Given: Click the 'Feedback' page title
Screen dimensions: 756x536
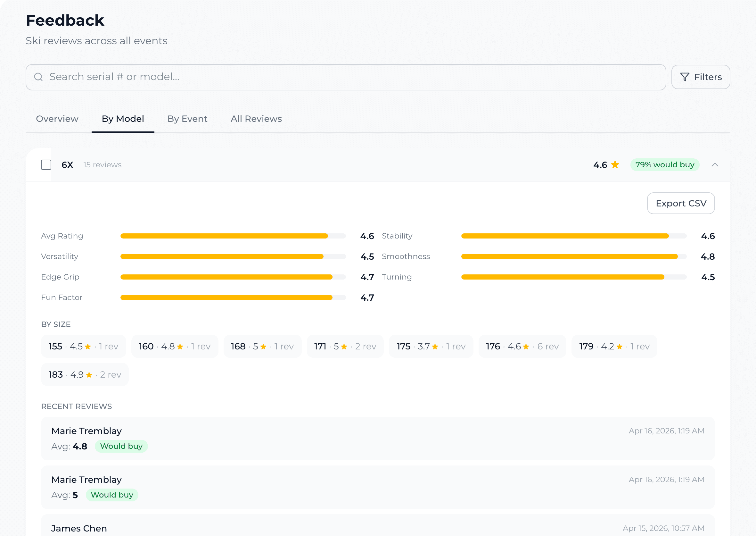Looking at the screenshot, I should point(65,21).
